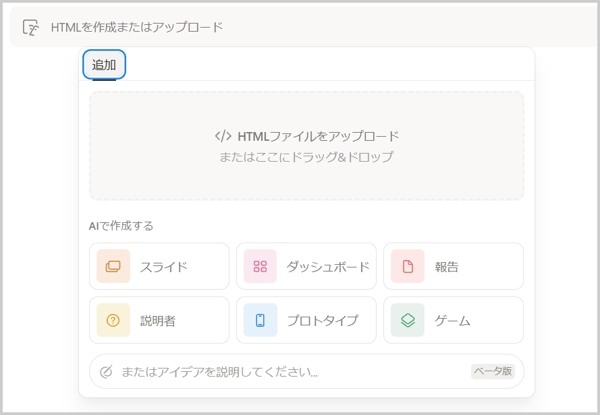Click the ベータ版 badge

pos(493,371)
